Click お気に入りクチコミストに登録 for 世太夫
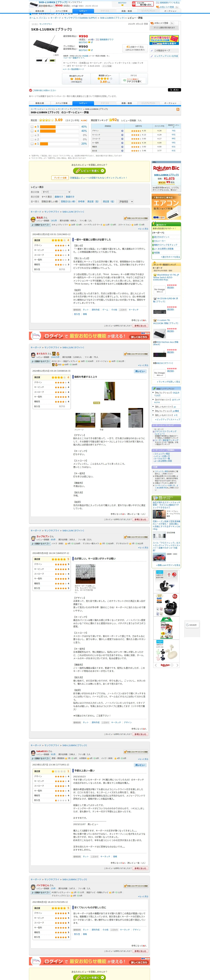The width and height of the screenshot is (210, 980). click(136, 218)
